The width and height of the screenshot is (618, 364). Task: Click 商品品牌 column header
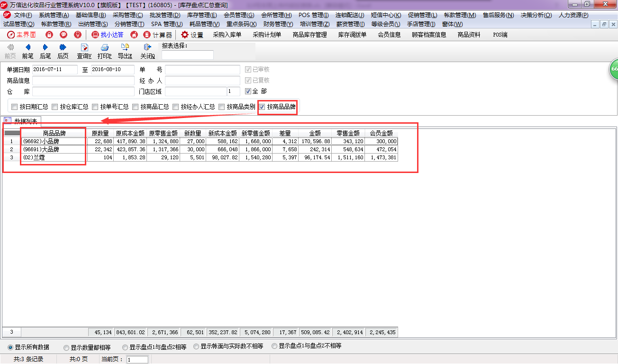(54, 133)
